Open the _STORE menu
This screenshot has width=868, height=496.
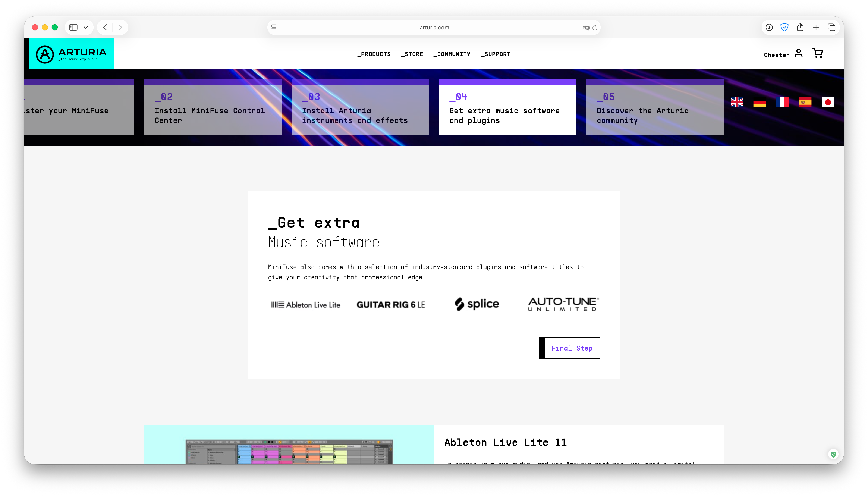click(x=412, y=54)
